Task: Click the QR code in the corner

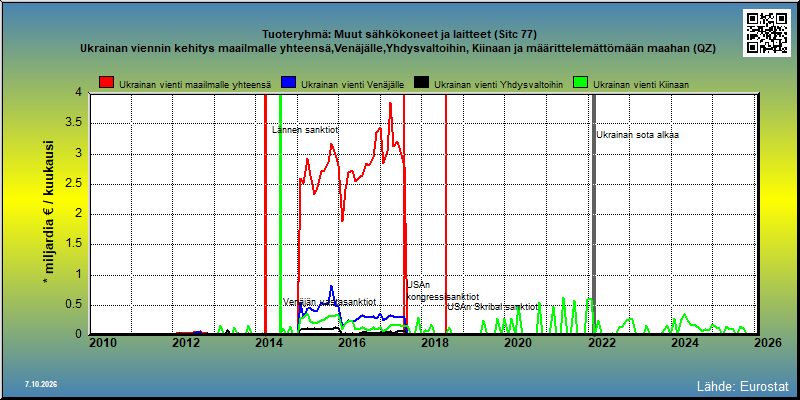Action: [x=766, y=33]
